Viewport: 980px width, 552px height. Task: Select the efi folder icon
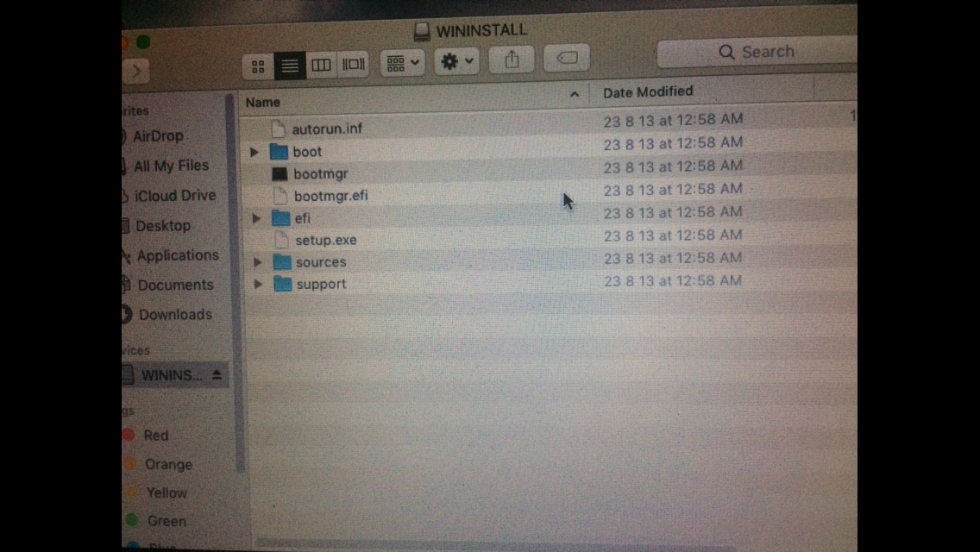tap(281, 217)
